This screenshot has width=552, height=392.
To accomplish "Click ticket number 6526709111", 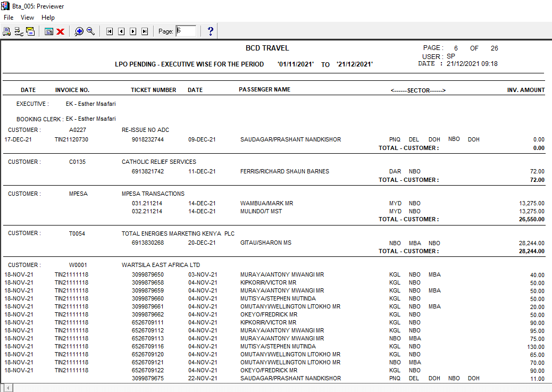I will (148, 322).
